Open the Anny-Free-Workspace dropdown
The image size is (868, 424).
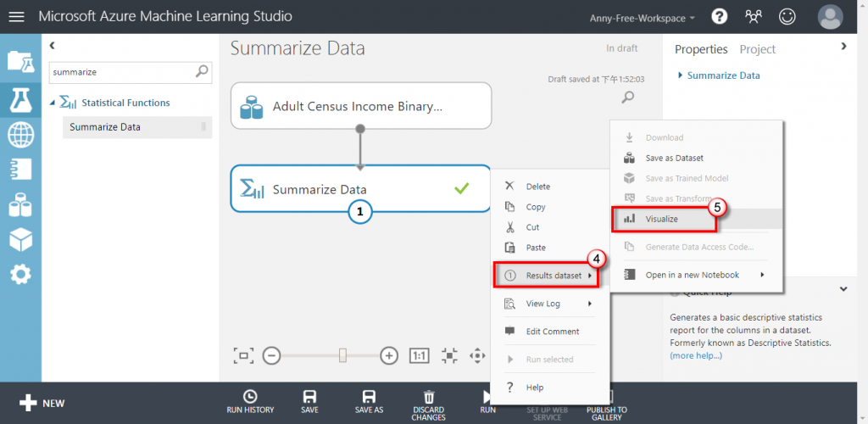tap(643, 18)
